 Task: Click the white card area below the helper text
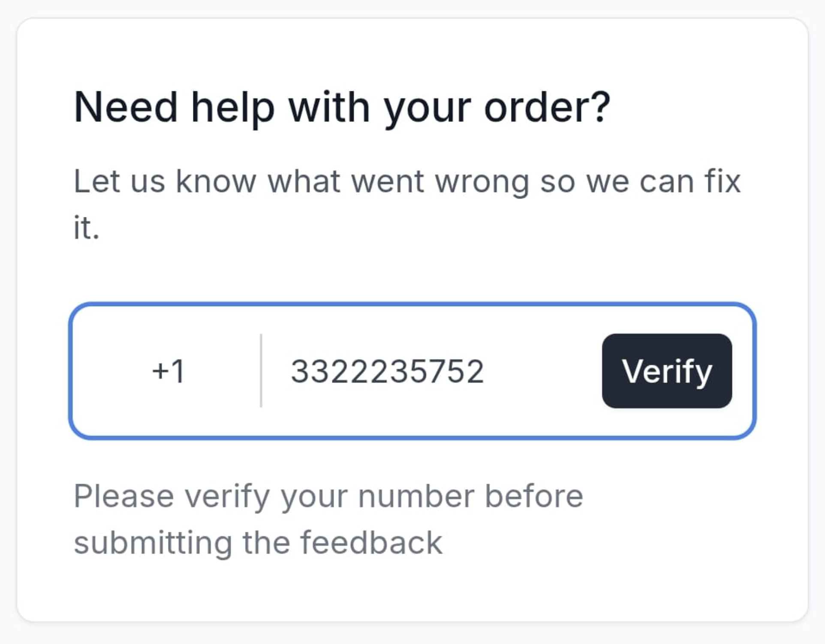[412, 590]
